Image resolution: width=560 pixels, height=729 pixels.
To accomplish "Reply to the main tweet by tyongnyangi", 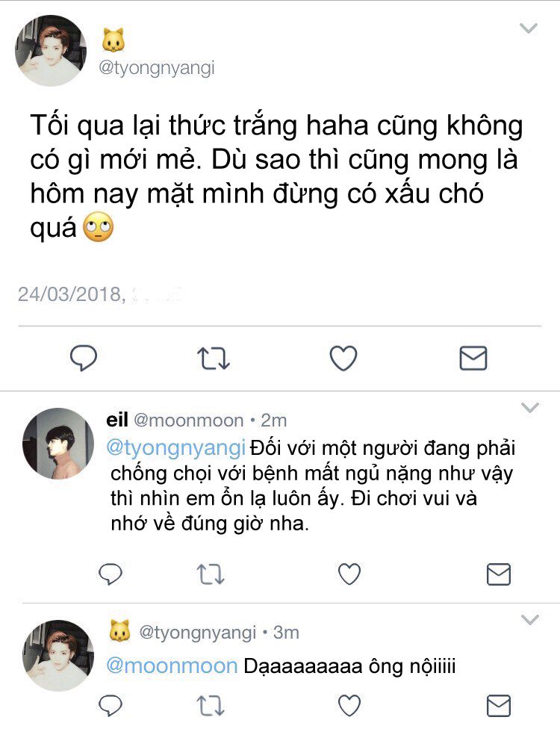I will 84,358.
